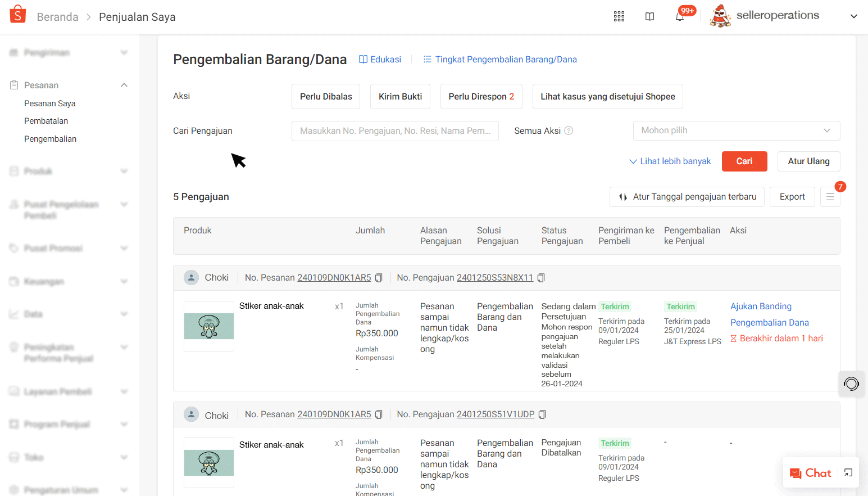Open Pengembalian in sidebar menu
Screen dimensions: 868x496
point(50,139)
